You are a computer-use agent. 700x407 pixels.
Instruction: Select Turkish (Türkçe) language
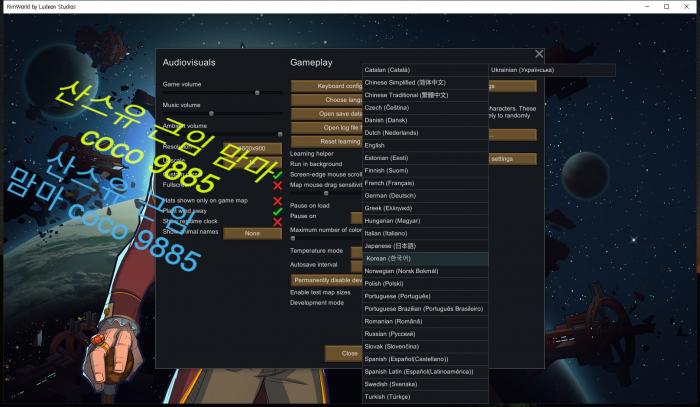(x=425, y=396)
